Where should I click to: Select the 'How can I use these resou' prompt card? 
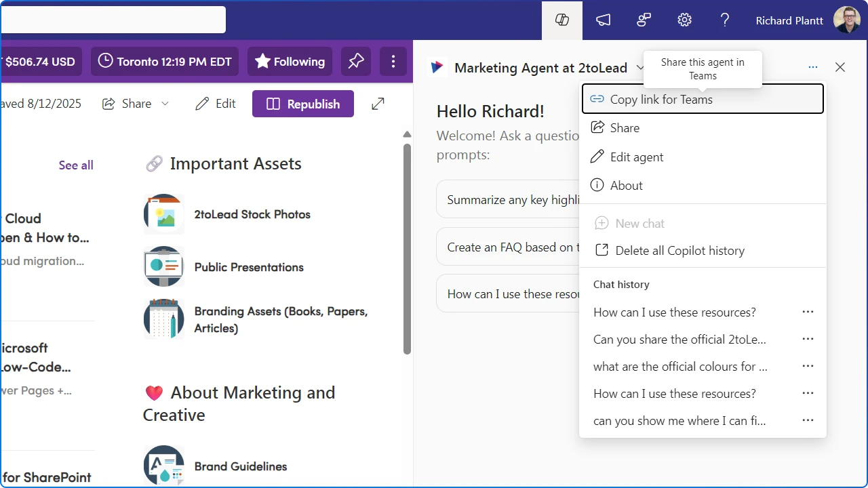coord(509,293)
